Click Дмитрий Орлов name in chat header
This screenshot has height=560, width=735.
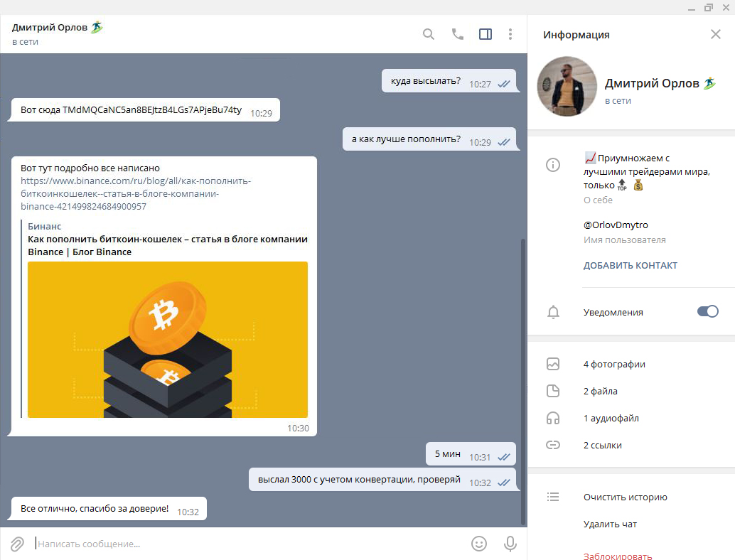[x=50, y=28]
